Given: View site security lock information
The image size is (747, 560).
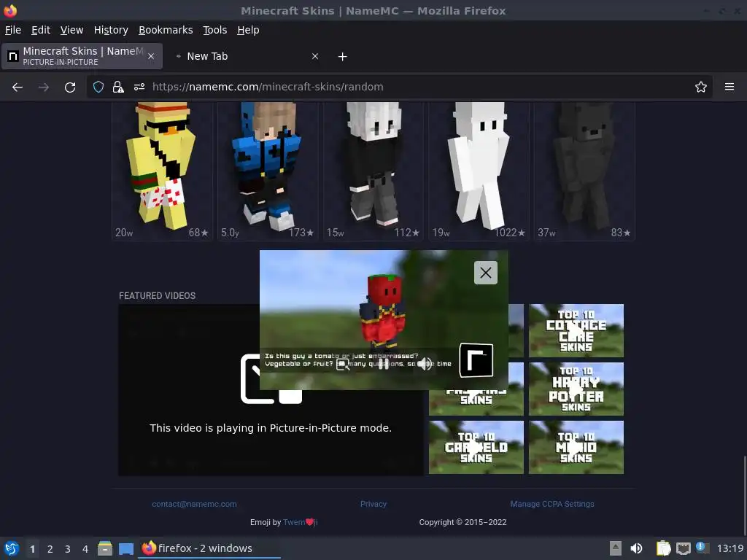Looking at the screenshot, I should pyautogui.click(x=118, y=87).
